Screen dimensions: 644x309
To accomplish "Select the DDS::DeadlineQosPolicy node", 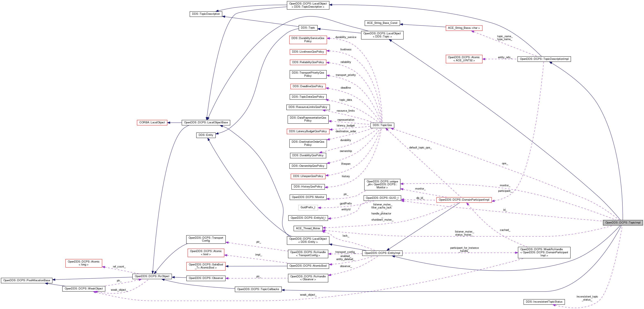I will point(308,86).
